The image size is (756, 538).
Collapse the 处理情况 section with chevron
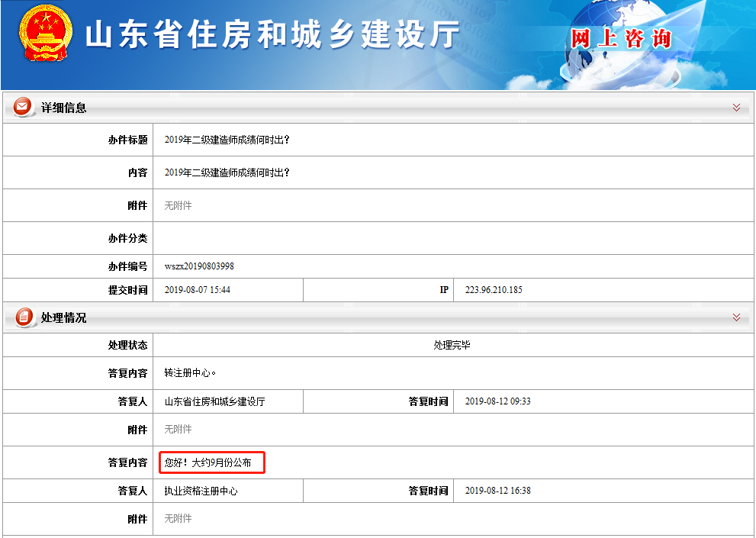(x=736, y=317)
